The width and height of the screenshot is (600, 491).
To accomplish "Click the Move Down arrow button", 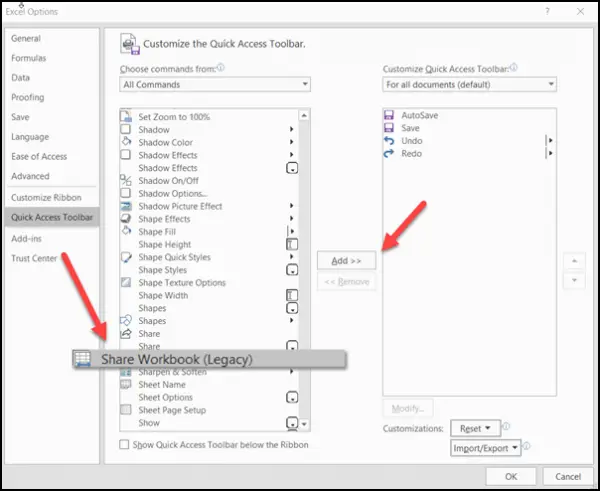I will coord(574,280).
